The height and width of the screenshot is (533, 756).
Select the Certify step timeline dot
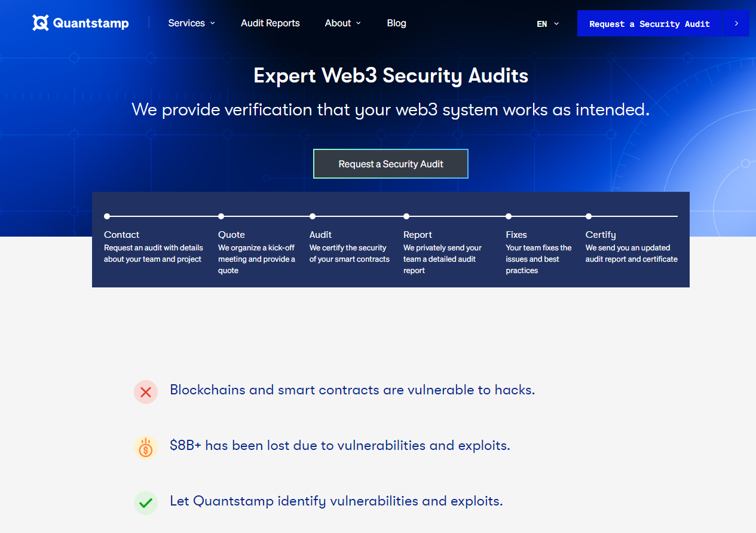pyautogui.click(x=589, y=216)
